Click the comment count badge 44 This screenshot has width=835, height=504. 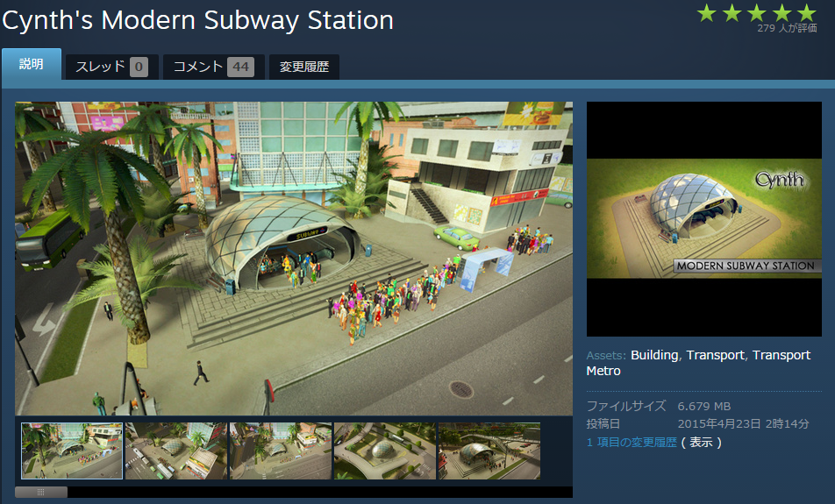pyautogui.click(x=240, y=67)
